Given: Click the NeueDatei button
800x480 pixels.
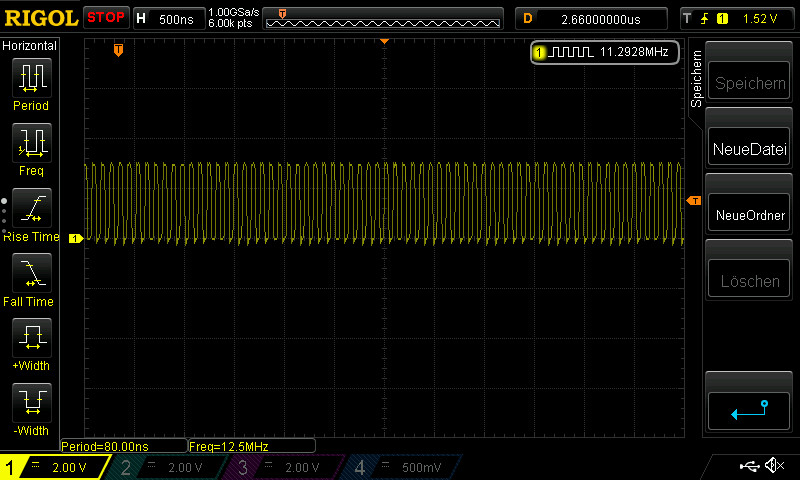Looking at the screenshot, I should click(749, 148).
